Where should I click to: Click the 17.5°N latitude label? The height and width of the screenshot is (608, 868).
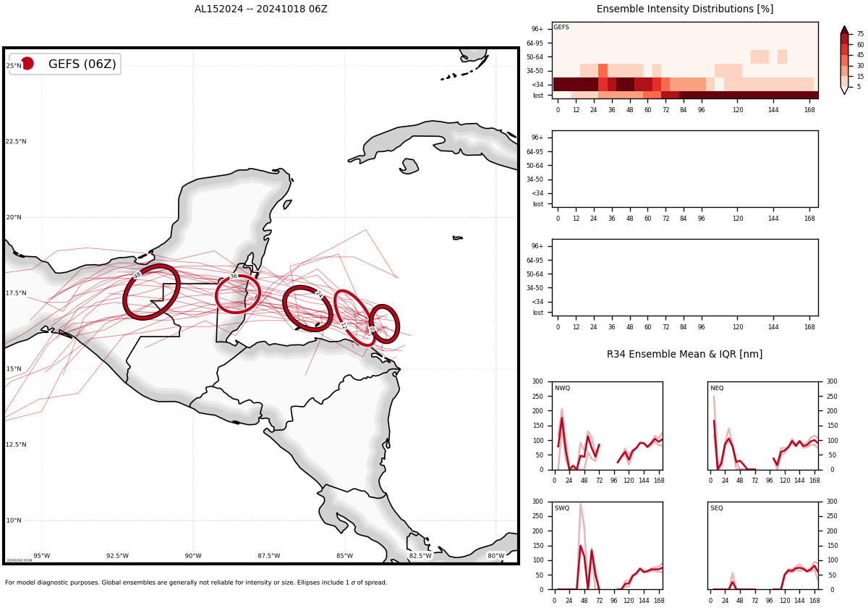17,293
